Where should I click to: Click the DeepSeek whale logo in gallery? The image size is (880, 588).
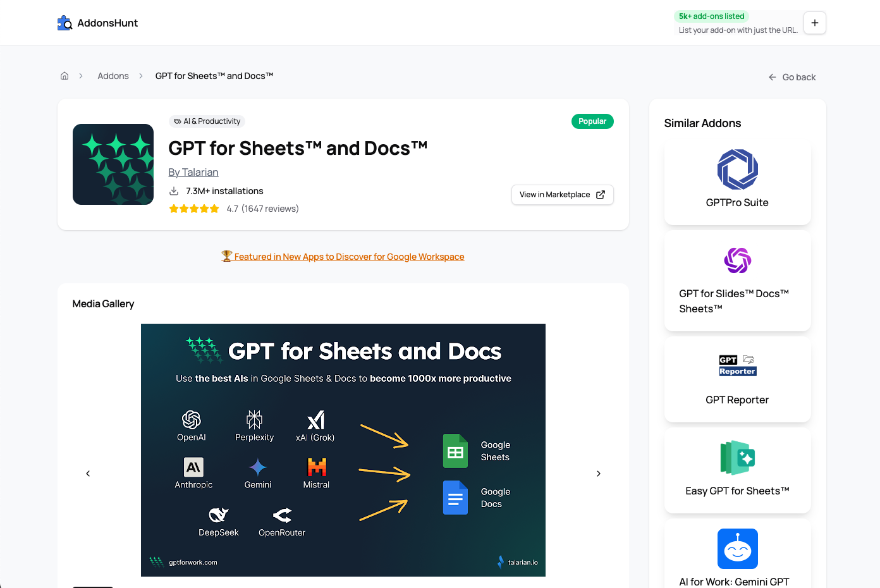click(219, 515)
